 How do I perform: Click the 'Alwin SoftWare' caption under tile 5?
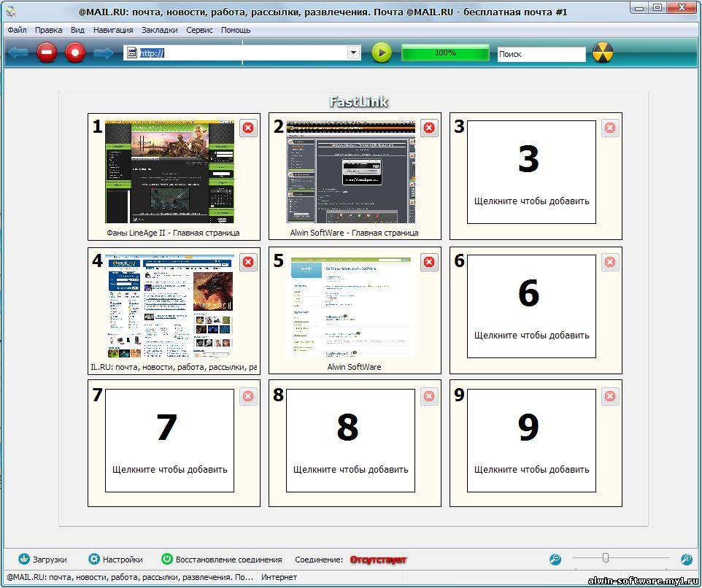[x=354, y=367]
